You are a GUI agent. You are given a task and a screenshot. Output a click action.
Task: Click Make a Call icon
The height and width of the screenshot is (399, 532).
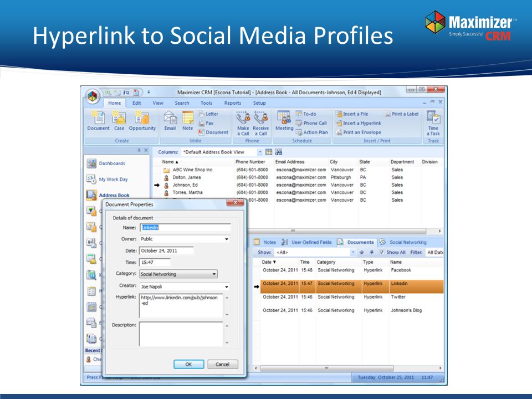pos(243,123)
